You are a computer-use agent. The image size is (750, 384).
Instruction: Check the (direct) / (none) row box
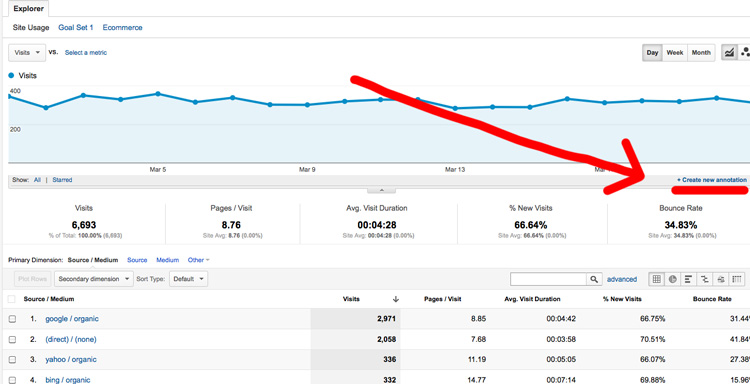point(12,340)
